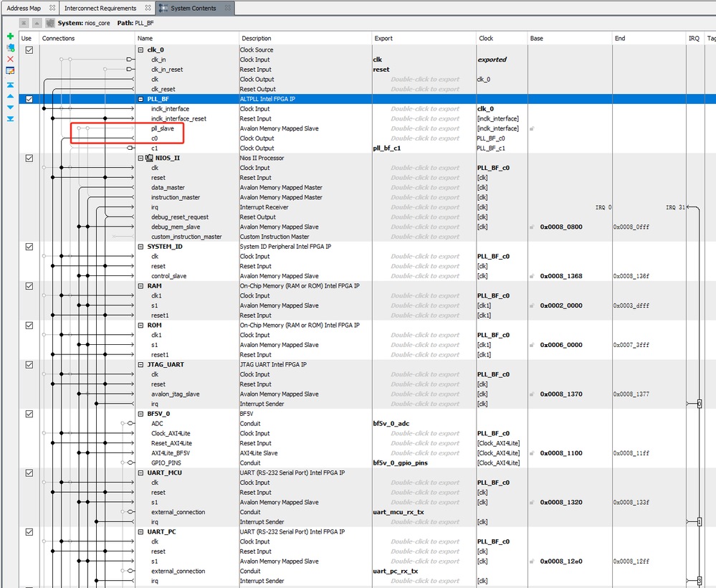The image size is (716, 588).
Task: Click lock icon beside base 0x0008_1320
Action: [532, 502]
